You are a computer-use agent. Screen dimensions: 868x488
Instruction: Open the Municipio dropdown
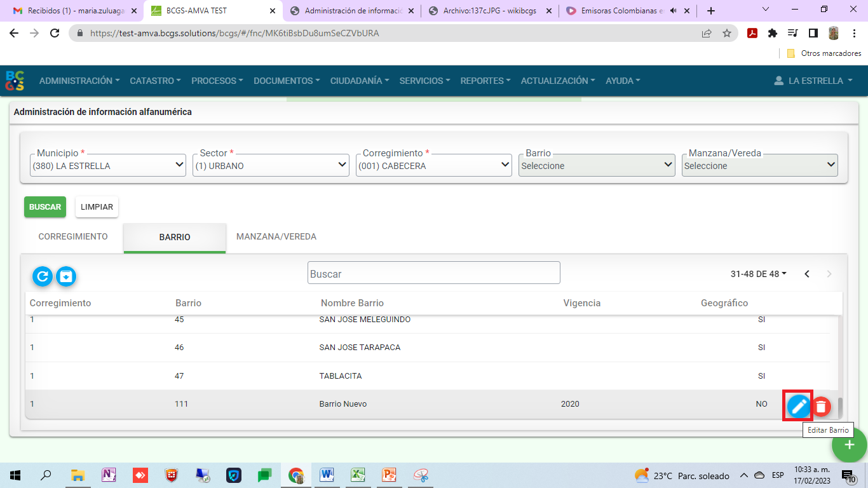[107, 165]
